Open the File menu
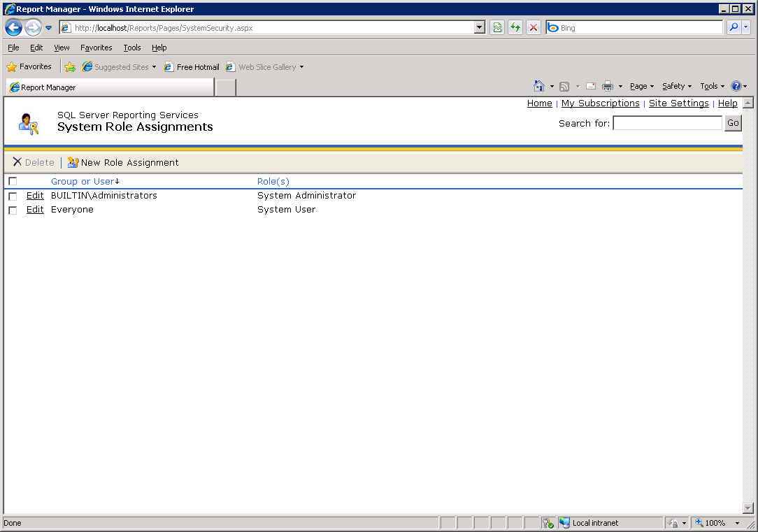The width and height of the screenshot is (758, 532). click(13, 48)
